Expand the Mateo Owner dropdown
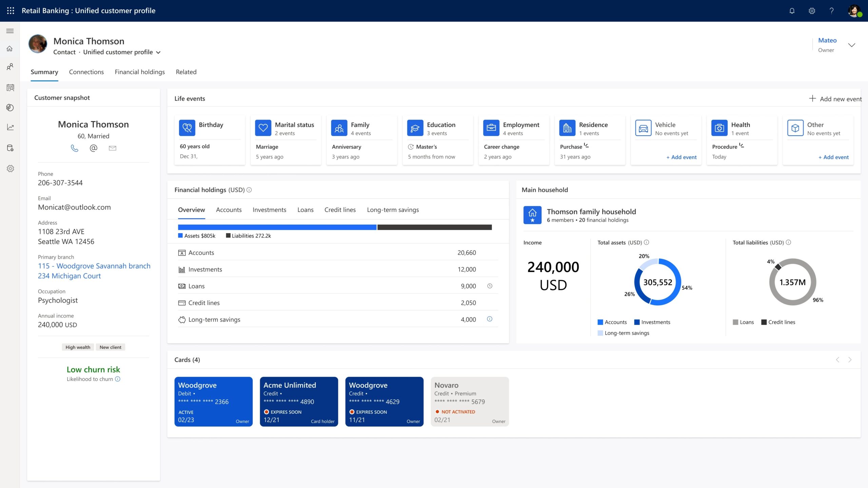The width and height of the screenshot is (868, 488). click(x=852, y=45)
